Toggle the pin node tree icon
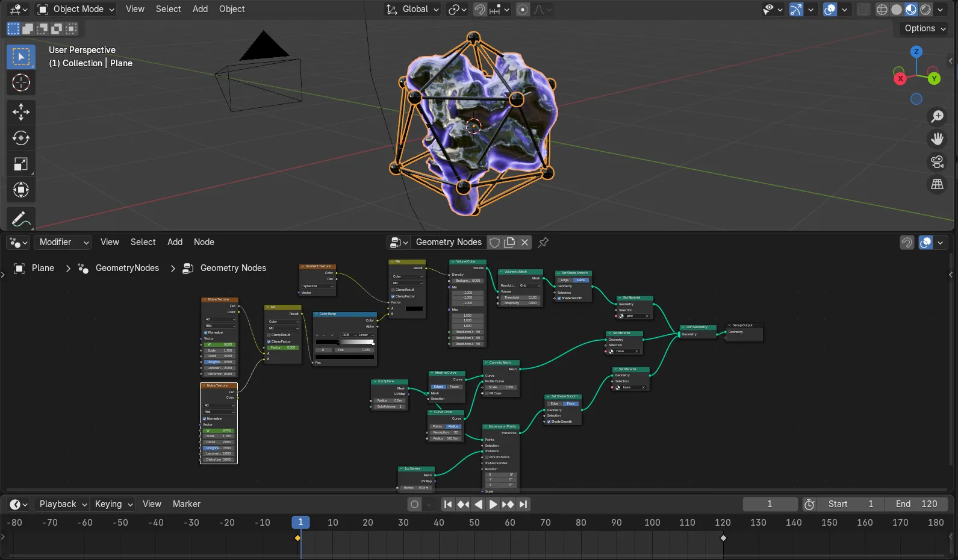This screenshot has height=560, width=958. click(x=543, y=242)
